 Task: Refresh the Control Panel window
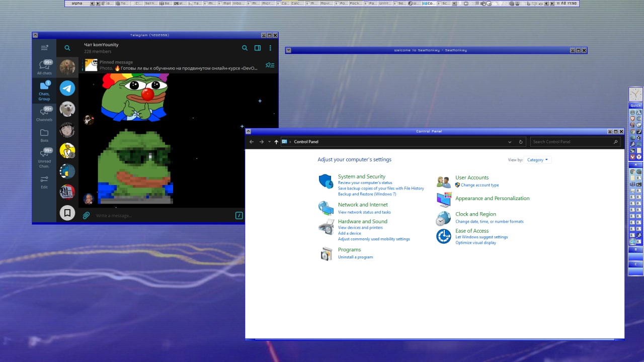click(521, 142)
